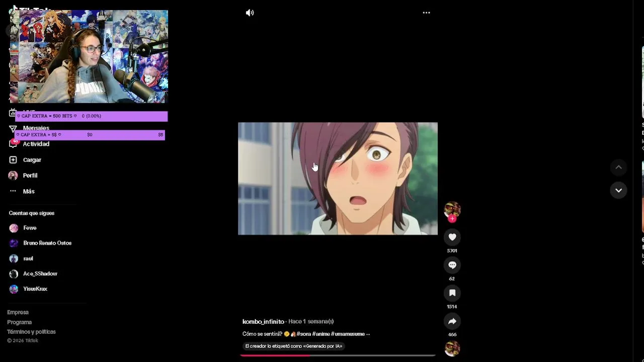Seek on the red video progress bar
This screenshot has width=644, height=362.
tap(338, 355)
